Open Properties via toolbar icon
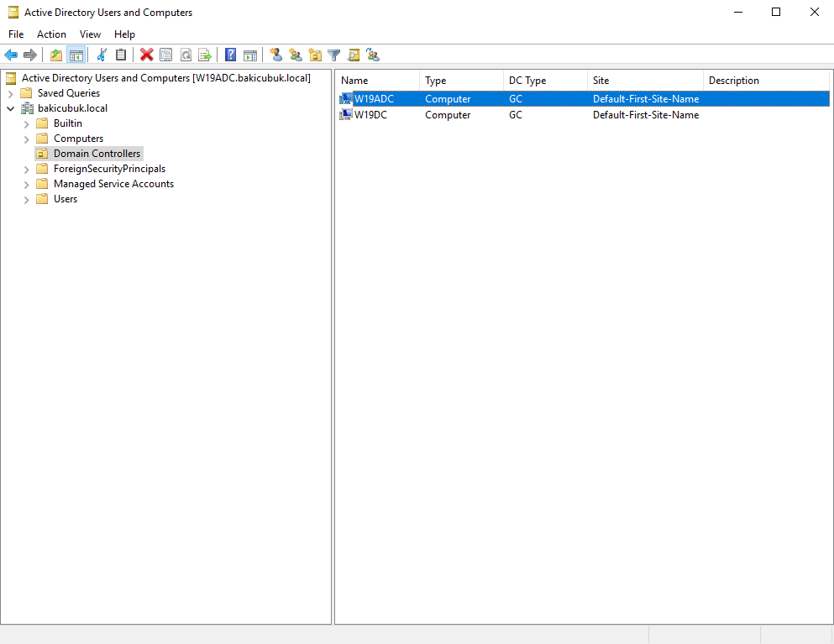Image resolution: width=834 pixels, height=644 pixels. [166, 55]
